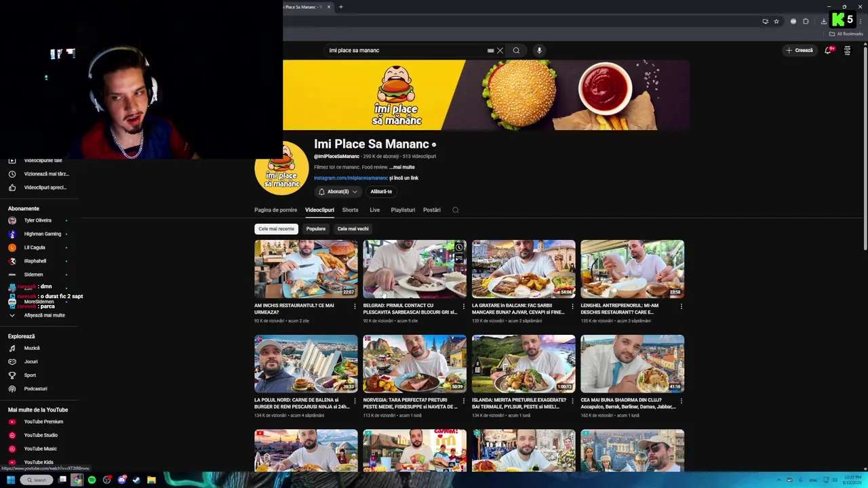Open YouTube notifications bell

coord(828,50)
